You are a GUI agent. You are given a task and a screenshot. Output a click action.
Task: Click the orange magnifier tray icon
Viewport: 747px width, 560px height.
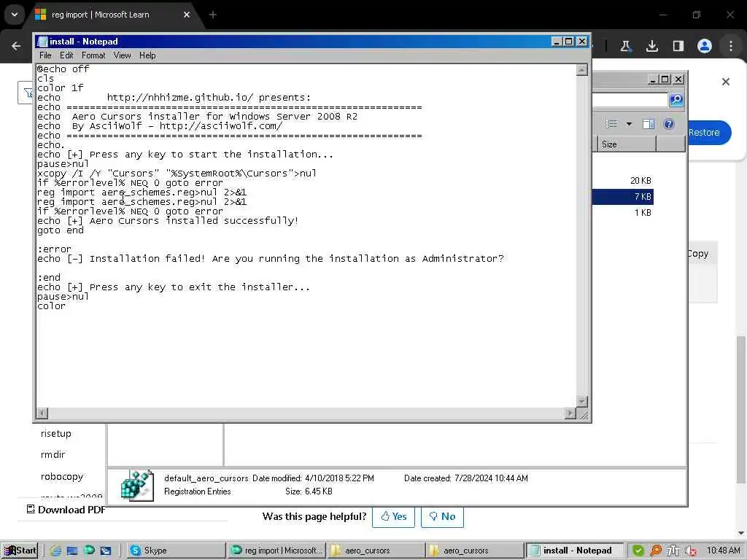(656, 551)
